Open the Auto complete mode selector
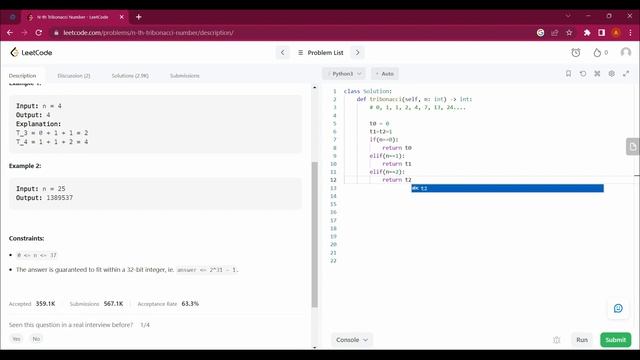This screenshot has height=360, width=640. 384,73
